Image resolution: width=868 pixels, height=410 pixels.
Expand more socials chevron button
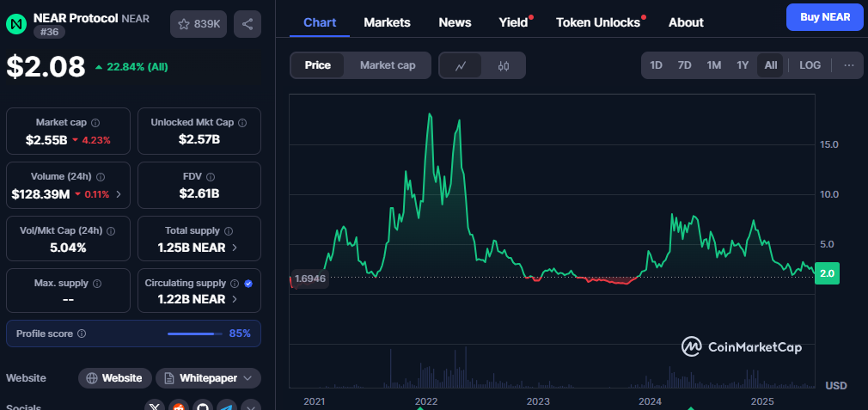coord(250,407)
